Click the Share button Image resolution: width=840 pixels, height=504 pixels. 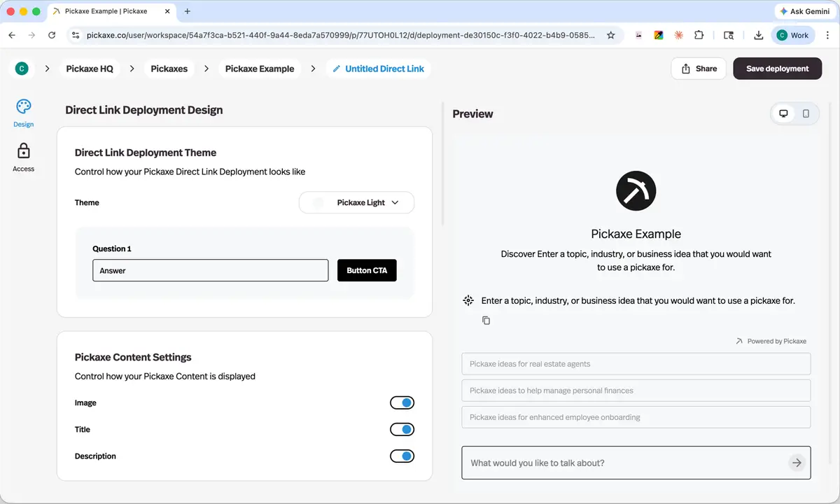(x=699, y=69)
